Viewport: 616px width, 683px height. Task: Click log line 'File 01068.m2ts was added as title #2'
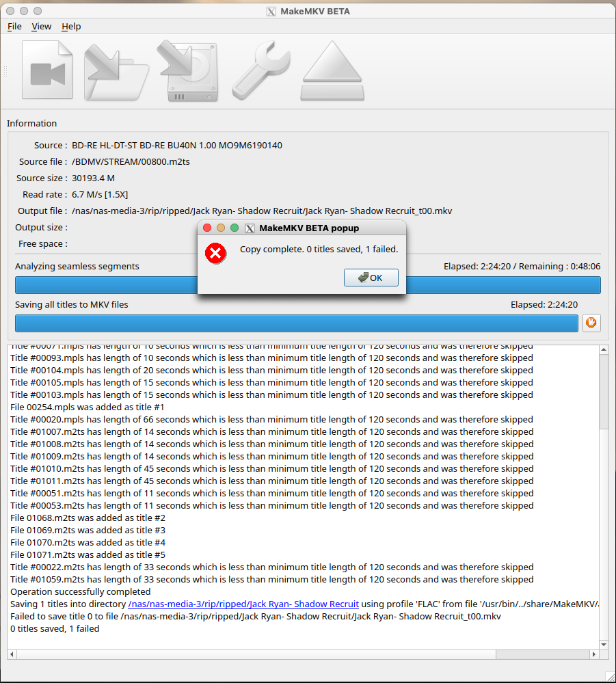click(x=88, y=518)
